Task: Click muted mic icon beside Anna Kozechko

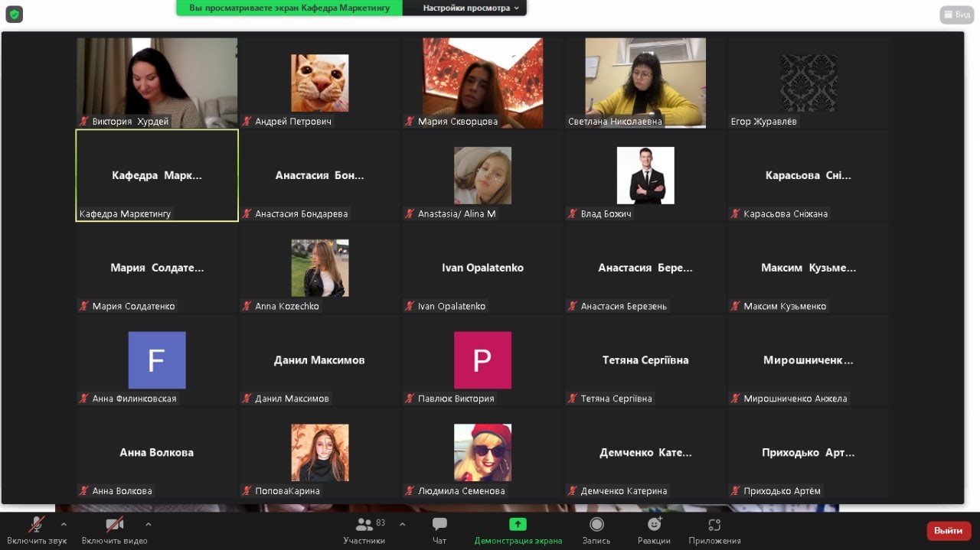Action: click(x=247, y=307)
